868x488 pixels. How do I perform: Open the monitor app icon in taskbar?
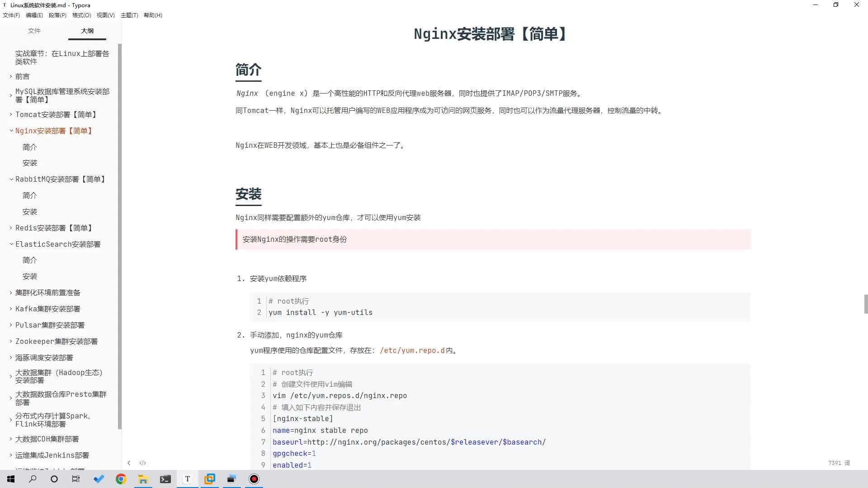[231, 479]
